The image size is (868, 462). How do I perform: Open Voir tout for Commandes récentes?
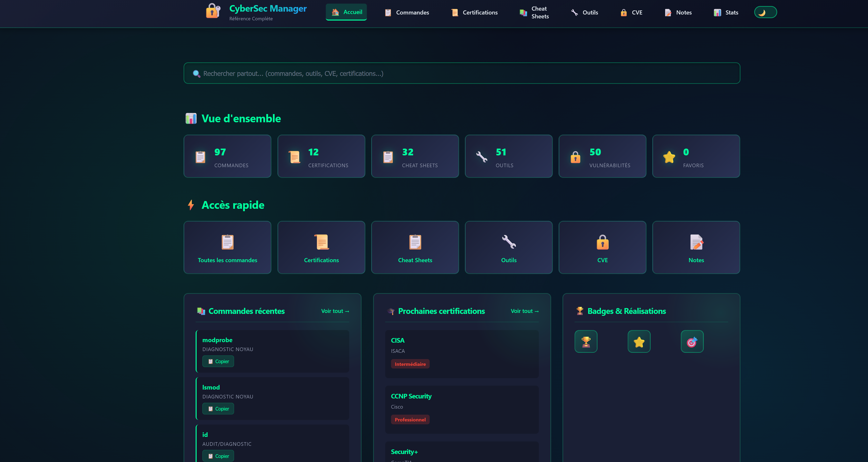pyautogui.click(x=335, y=311)
